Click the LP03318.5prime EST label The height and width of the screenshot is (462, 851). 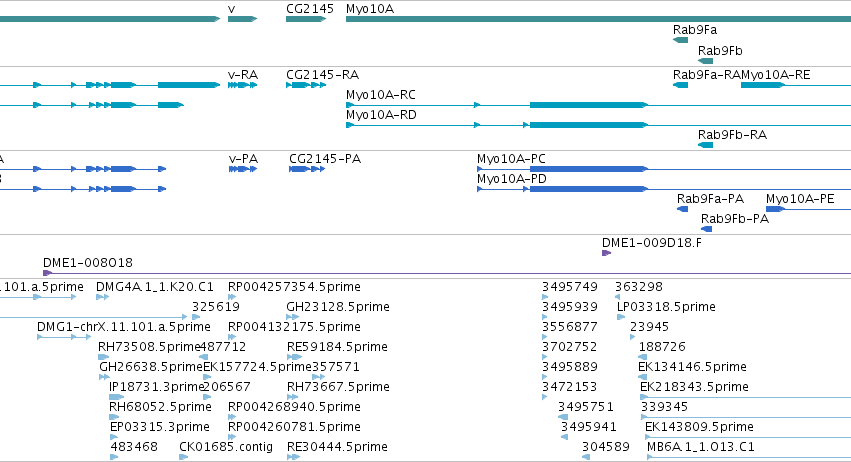pos(666,307)
